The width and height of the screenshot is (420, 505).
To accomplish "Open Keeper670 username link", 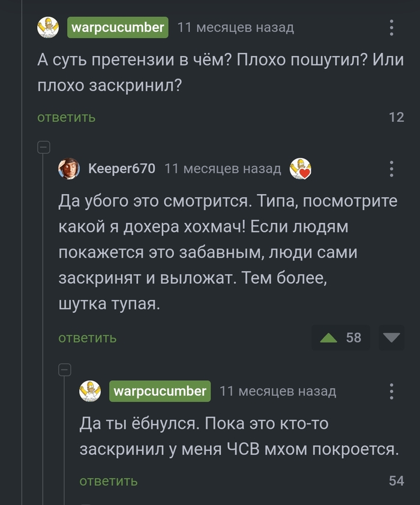I will coord(121,169).
